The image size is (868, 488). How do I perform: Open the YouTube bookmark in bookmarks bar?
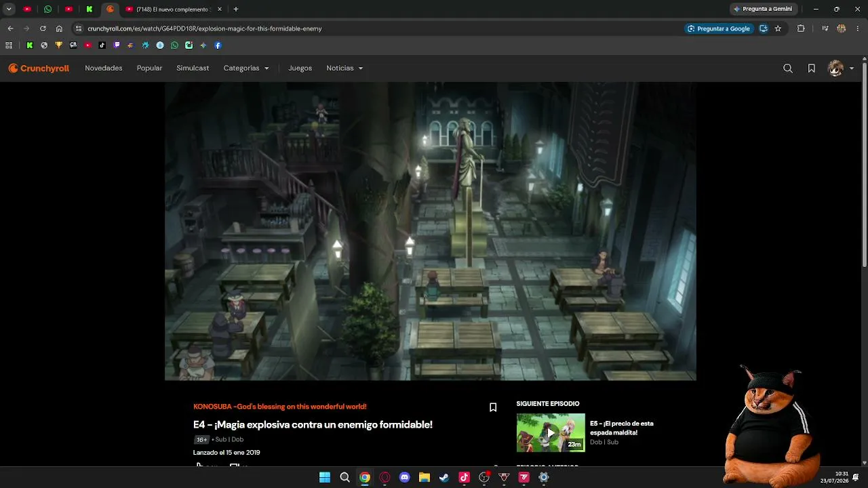pyautogui.click(x=88, y=45)
